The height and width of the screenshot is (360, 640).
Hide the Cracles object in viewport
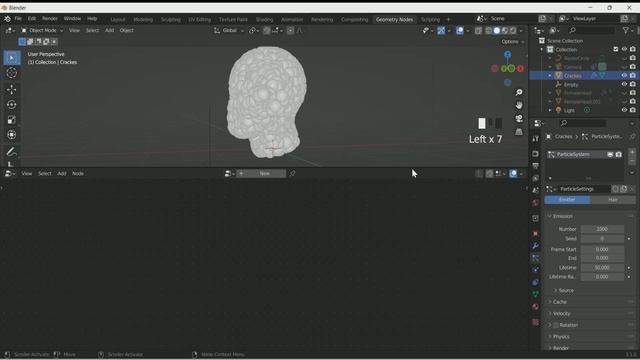pos(624,76)
